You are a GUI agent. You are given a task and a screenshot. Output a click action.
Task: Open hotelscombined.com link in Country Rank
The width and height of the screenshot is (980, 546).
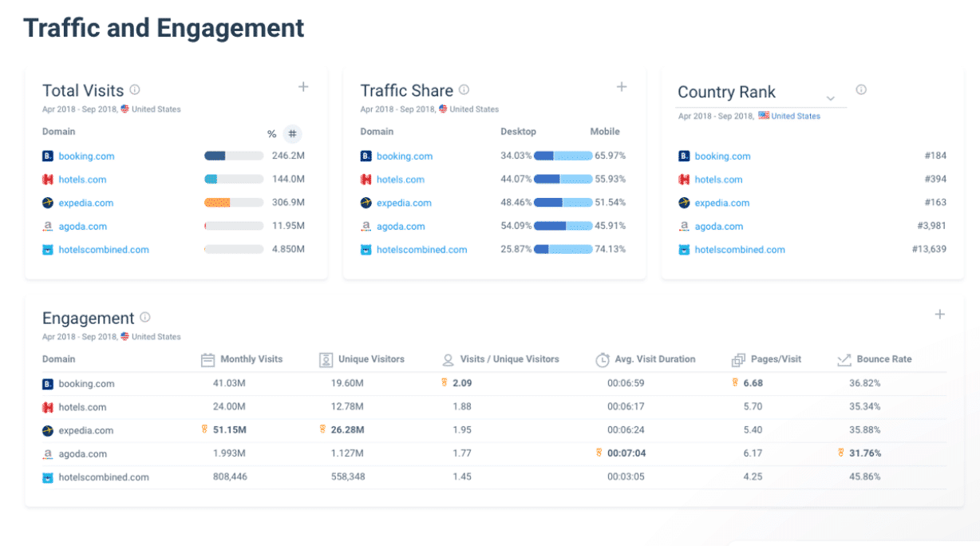pos(740,250)
